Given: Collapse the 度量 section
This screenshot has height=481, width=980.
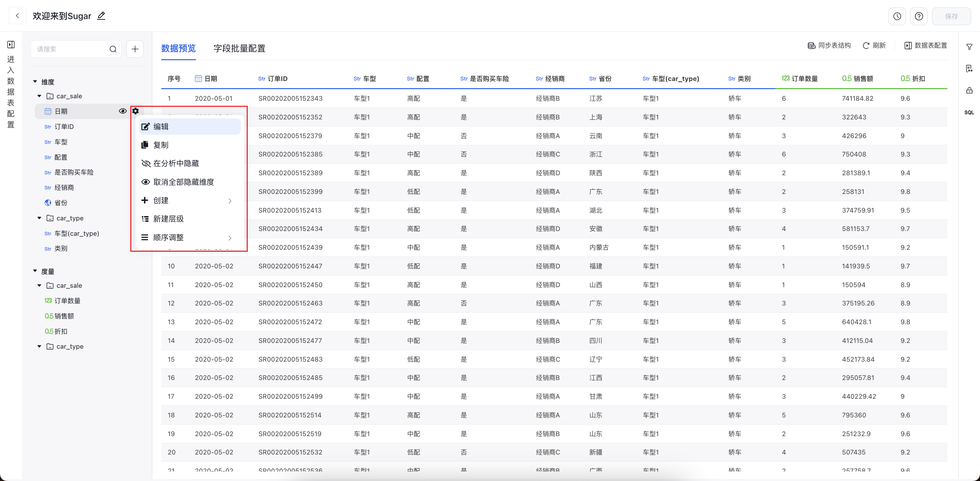Looking at the screenshot, I should [35, 271].
